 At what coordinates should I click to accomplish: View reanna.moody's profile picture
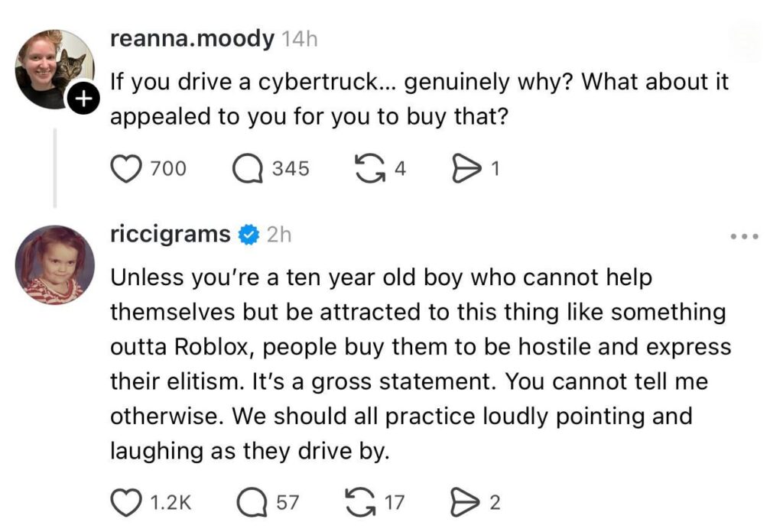pyautogui.click(x=54, y=69)
